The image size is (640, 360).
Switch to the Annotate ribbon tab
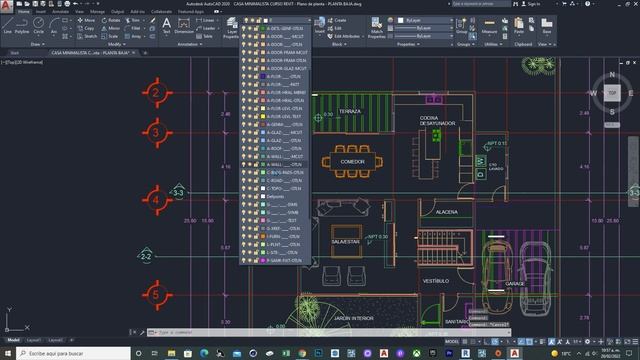pos(60,12)
